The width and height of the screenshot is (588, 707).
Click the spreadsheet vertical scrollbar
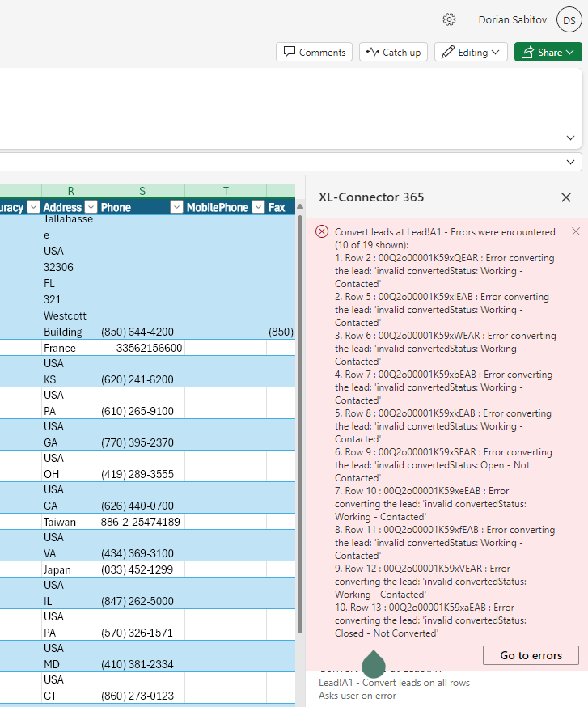(301, 421)
